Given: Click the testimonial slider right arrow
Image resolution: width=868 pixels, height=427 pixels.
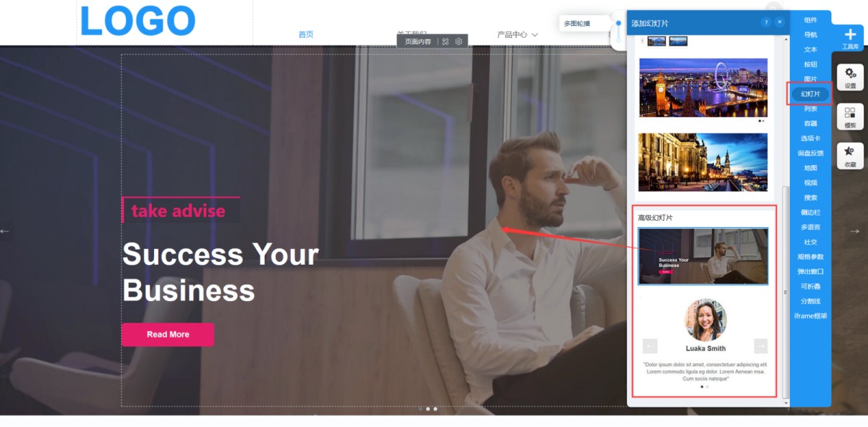Looking at the screenshot, I should pyautogui.click(x=760, y=346).
